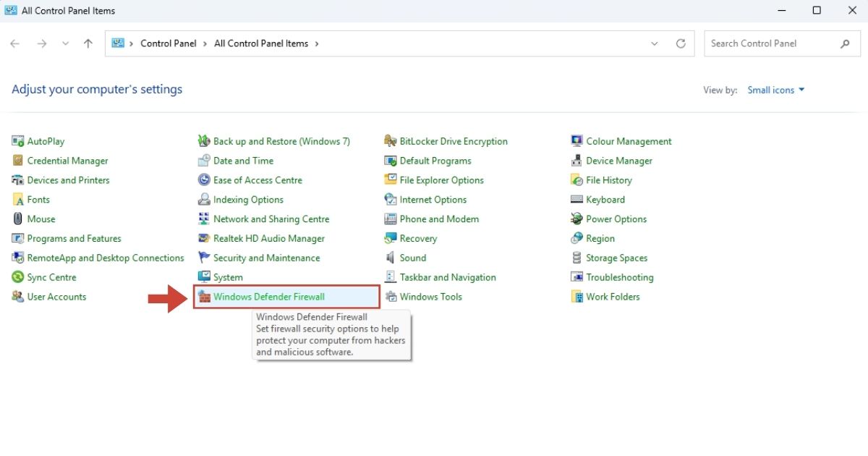The width and height of the screenshot is (868, 456).
Task: Open the File Explorer Options icon
Action: click(391, 180)
